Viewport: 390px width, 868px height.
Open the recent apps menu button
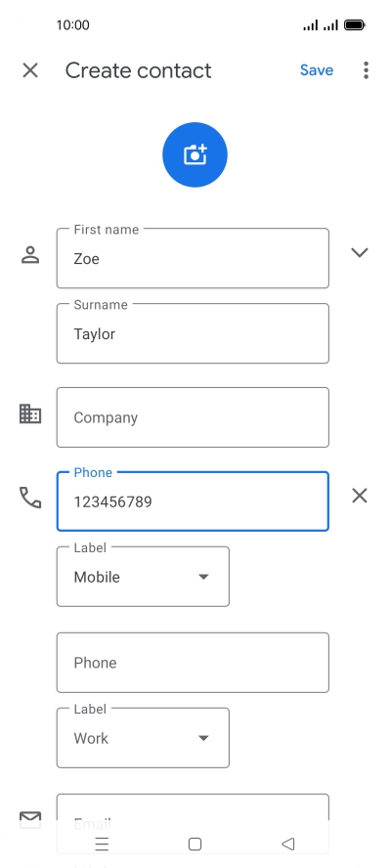102,844
